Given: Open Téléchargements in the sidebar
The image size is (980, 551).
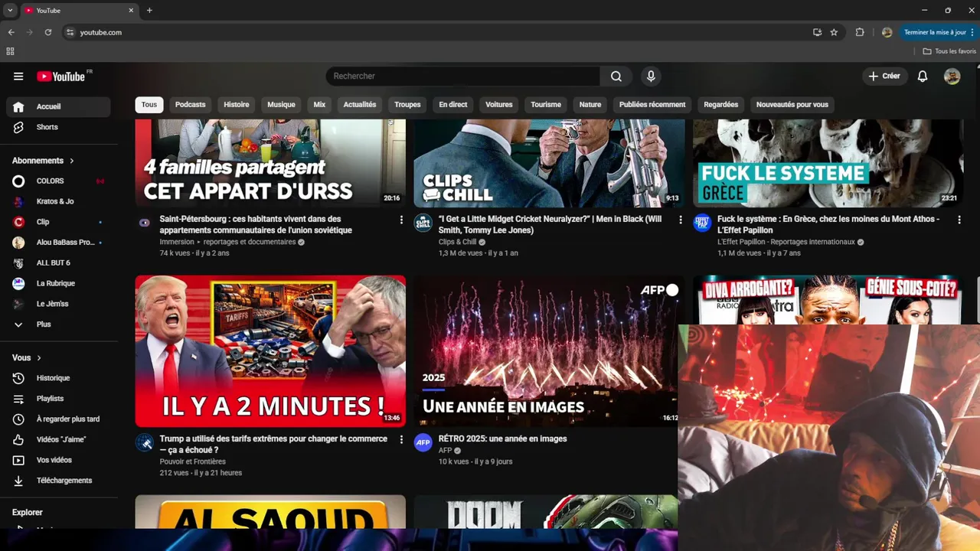Looking at the screenshot, I should [x=58, y=481].
